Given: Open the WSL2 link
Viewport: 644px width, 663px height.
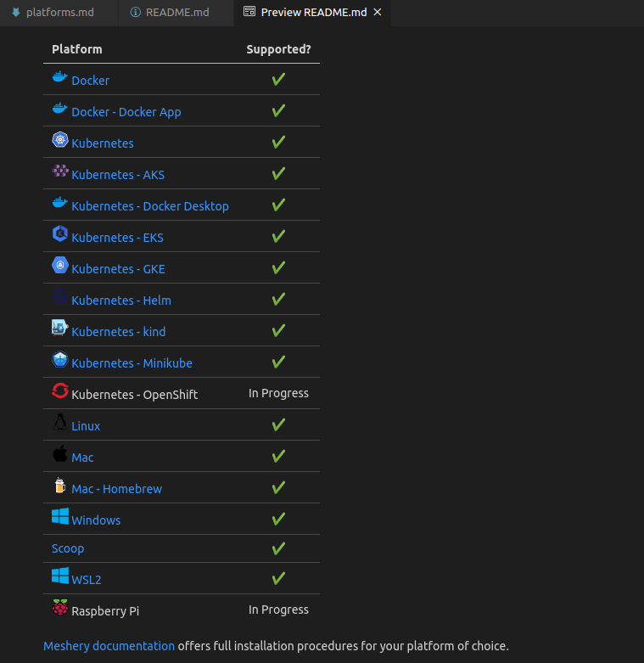Looking at the screenshot, I should coord(87,580).
